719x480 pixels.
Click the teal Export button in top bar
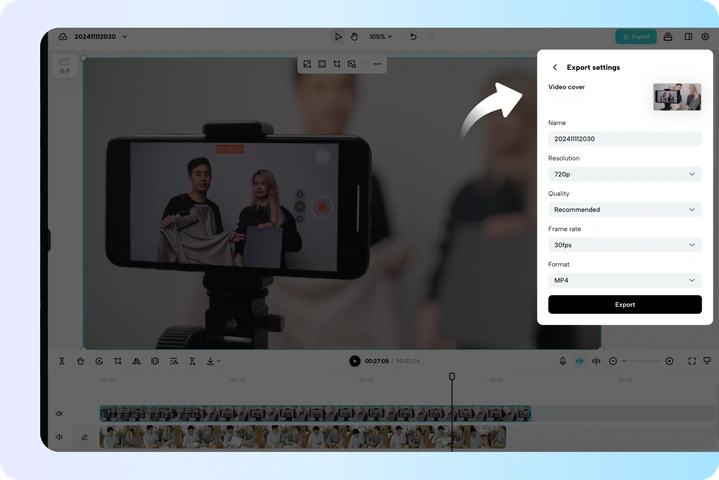click(x=636, y=37)
